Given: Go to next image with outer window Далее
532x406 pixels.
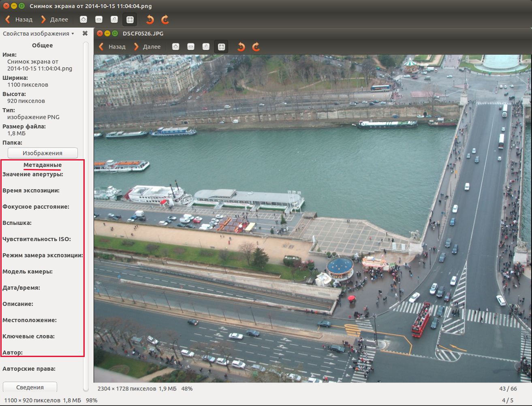Looking at the screenshot, I should coord(54,19).
